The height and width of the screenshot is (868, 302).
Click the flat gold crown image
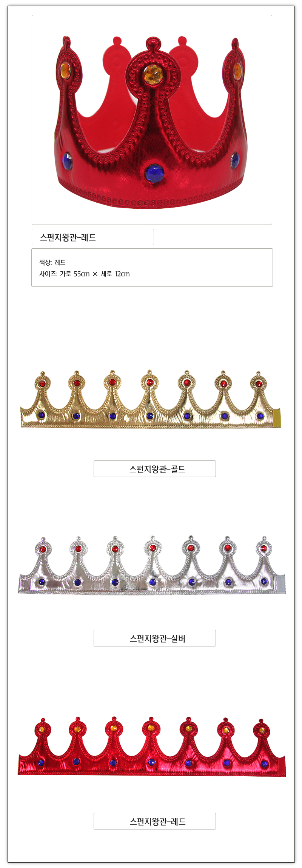[x=151, y=399]
